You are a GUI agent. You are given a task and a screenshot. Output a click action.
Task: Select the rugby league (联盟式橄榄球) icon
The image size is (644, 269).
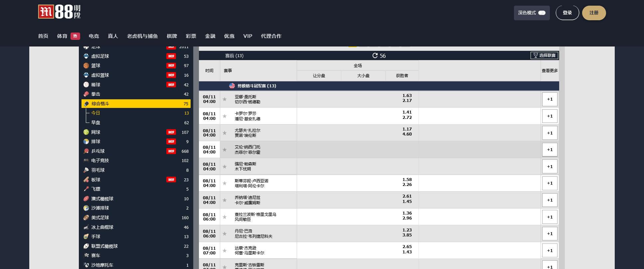(x=86, y=246)
